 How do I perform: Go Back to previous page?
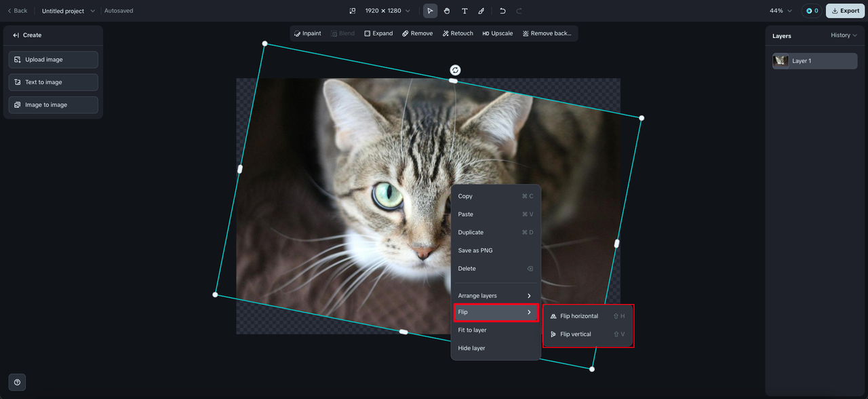point(17,11)
